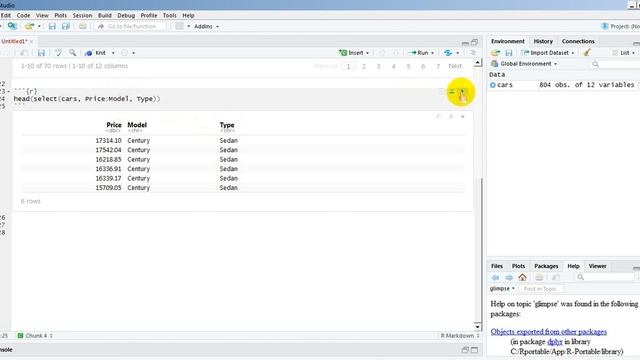
Task: Go back in Help pane
Action: pos(496,278)
